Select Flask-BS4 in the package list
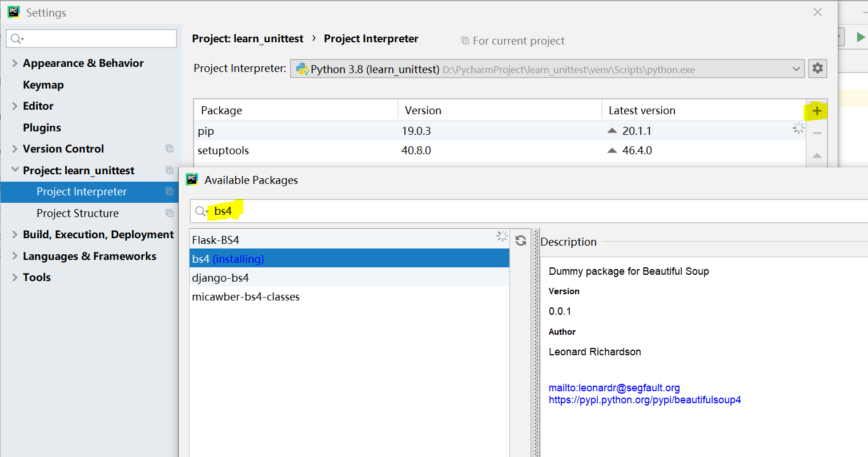 (349, 240)
